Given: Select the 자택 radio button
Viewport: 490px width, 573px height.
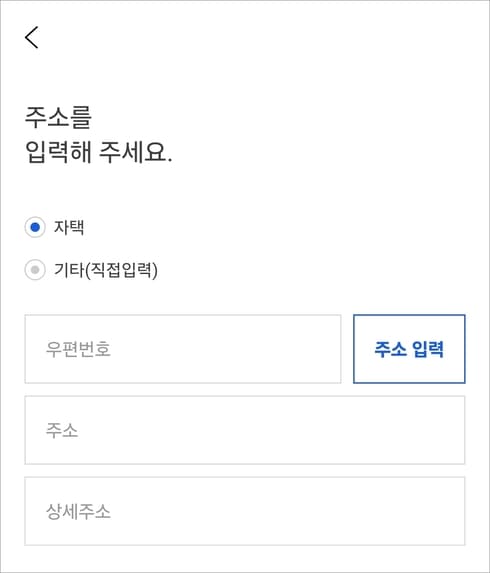Looking at the screenshot, I should pyautogui.click(x=35, y=227).
